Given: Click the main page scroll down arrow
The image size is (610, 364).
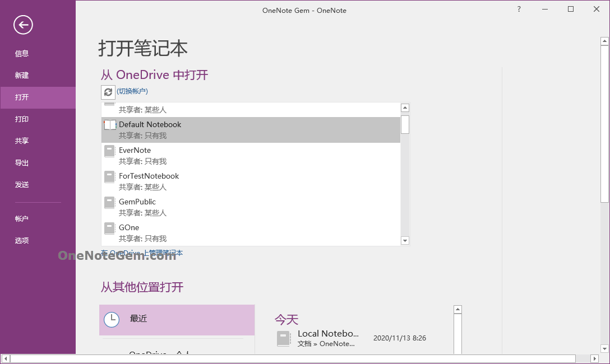Looking at the screenshot, I should (604, 348).
